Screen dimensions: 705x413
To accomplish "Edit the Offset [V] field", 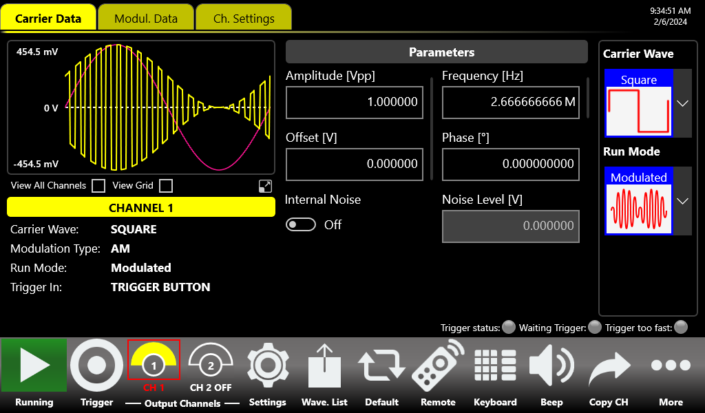I will point(354,164).
